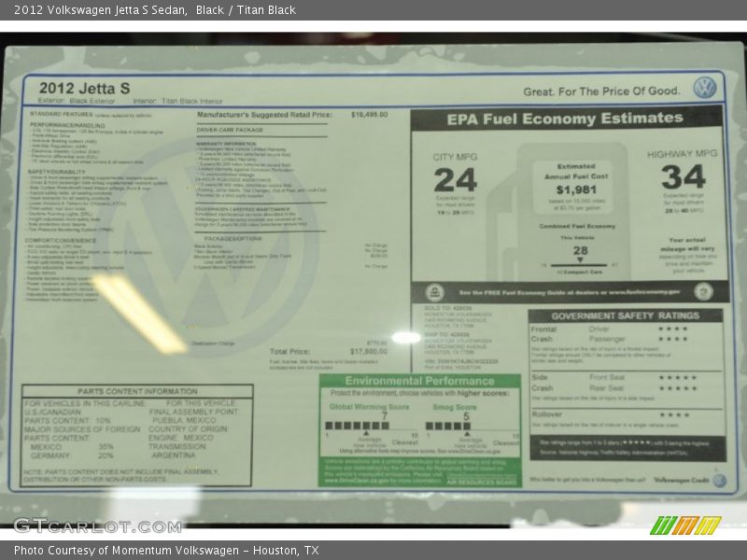Click the "Global Warming Score" label
The image size is (747, 560).
(369, 407)
